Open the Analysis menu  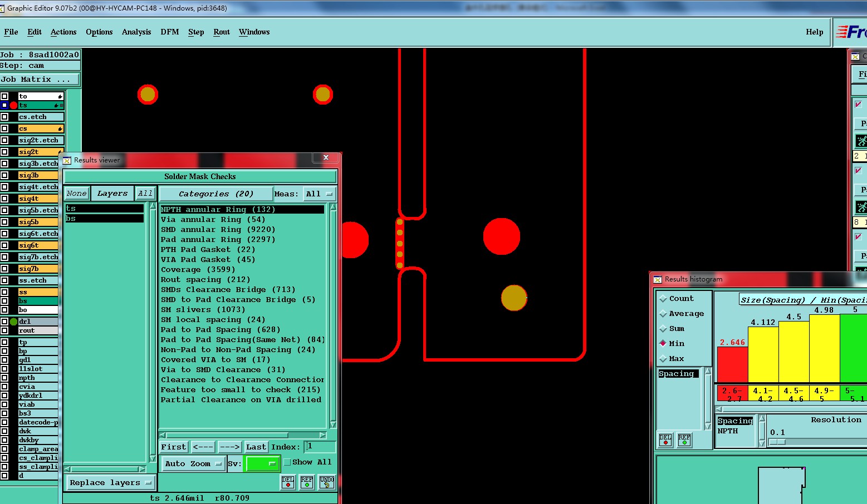pos(136,32)
